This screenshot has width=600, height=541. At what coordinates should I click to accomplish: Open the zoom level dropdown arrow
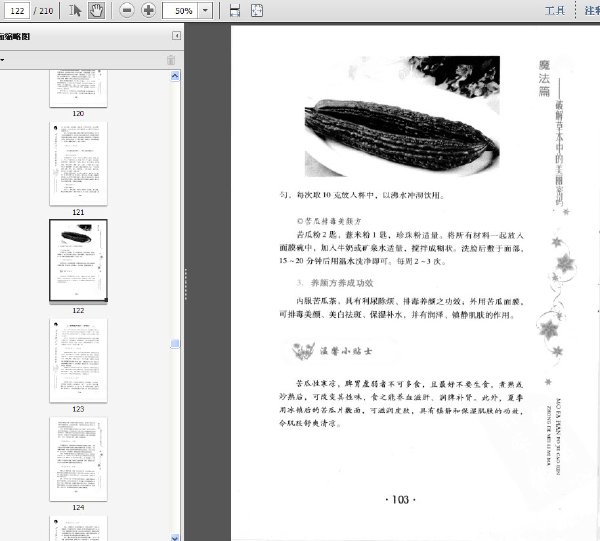[x=205, y=11]
